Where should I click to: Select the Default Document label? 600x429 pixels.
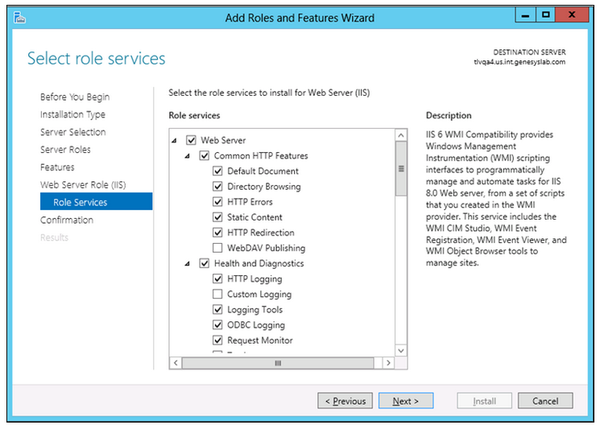click(x=263, y=171)
